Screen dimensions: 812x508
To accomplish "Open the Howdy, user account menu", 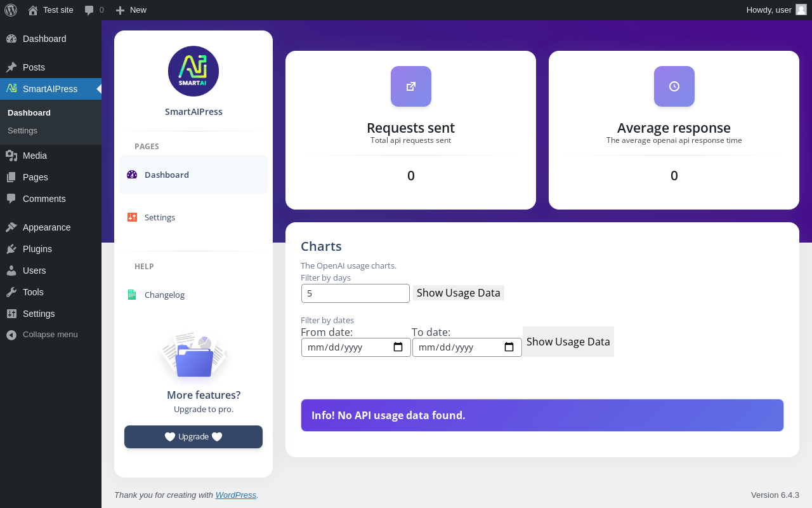I will 776,10.
